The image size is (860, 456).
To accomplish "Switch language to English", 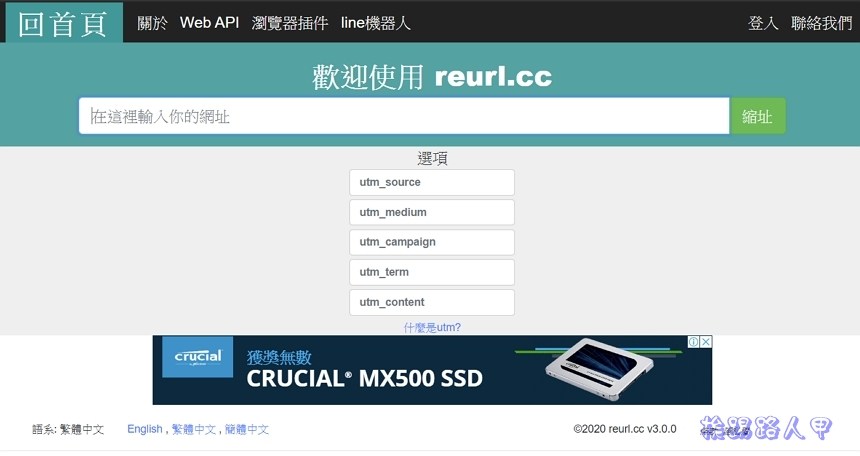I will pyautogui.click(x=145, y=429).
